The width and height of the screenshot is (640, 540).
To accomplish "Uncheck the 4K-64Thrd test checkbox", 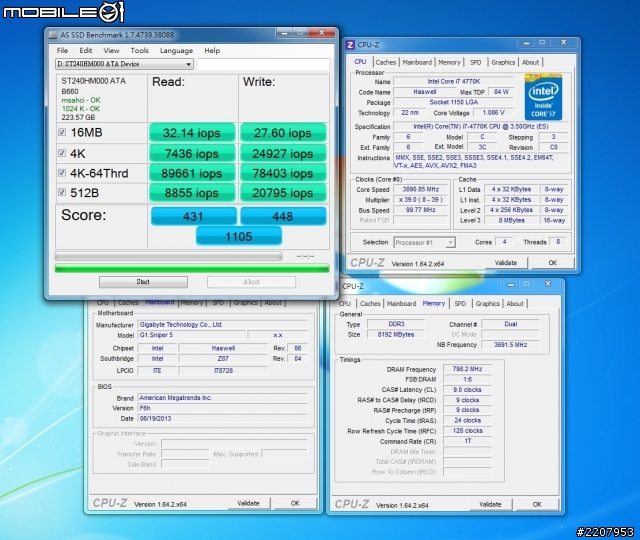I will [x=62, y=173].
